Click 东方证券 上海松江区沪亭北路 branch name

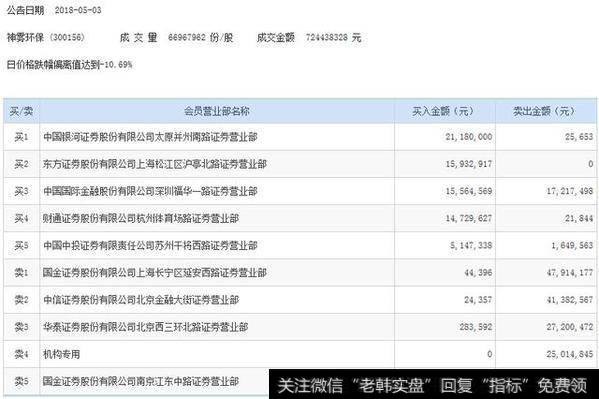[x=155, y=164]
